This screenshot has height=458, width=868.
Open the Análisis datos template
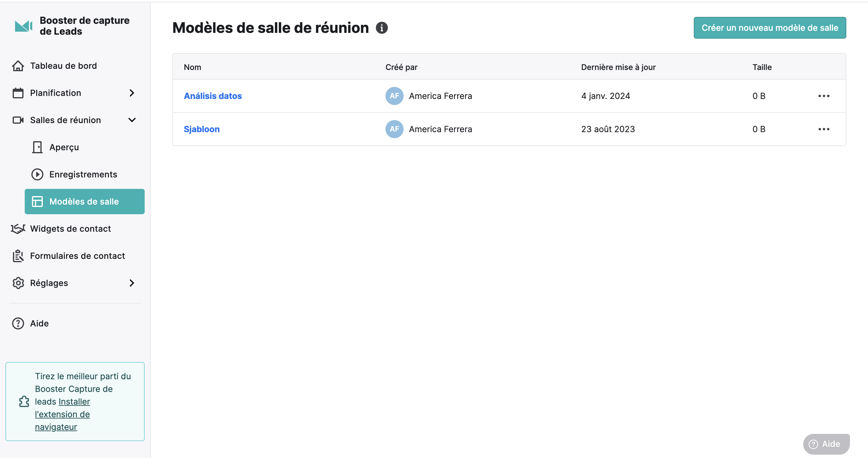212,96
